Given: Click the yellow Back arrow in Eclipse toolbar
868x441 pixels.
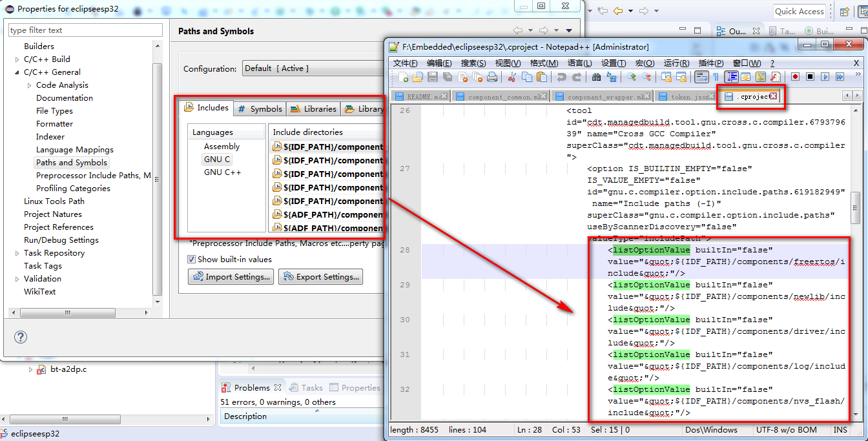Looking at the screenshot, I should point(617,10).
